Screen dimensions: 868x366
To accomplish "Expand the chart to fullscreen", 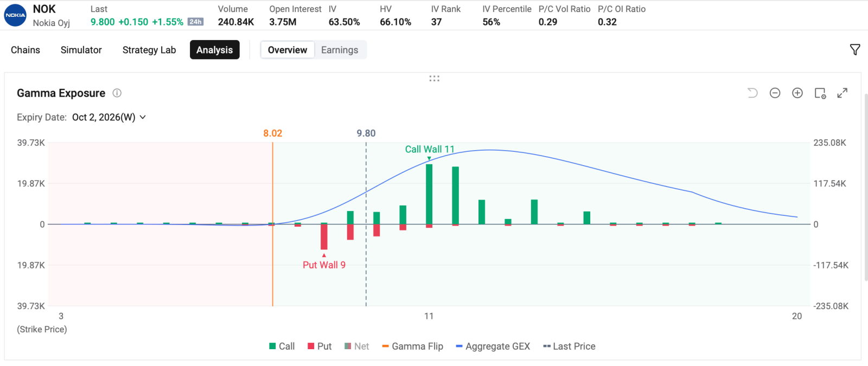I will [x=842, y=93].
